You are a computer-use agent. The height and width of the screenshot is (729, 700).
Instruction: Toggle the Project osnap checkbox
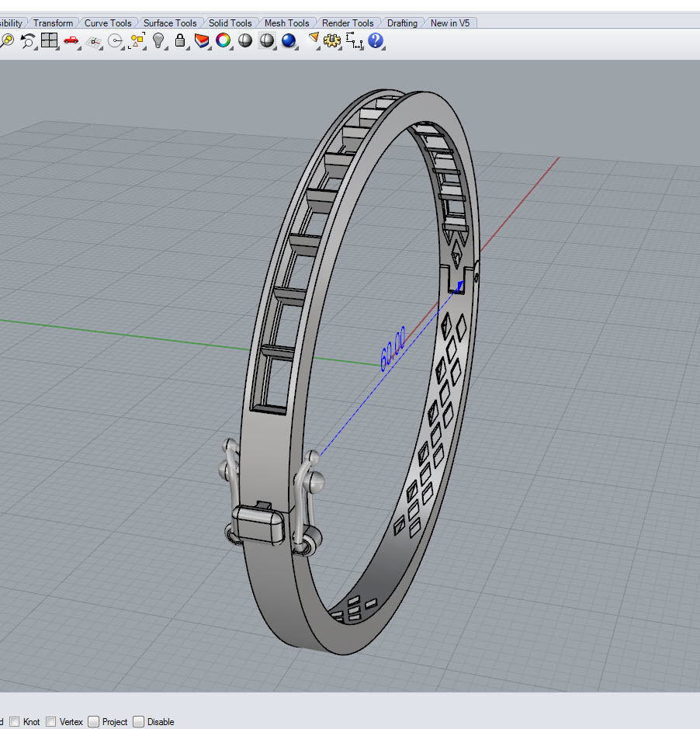tap(94, 721)
